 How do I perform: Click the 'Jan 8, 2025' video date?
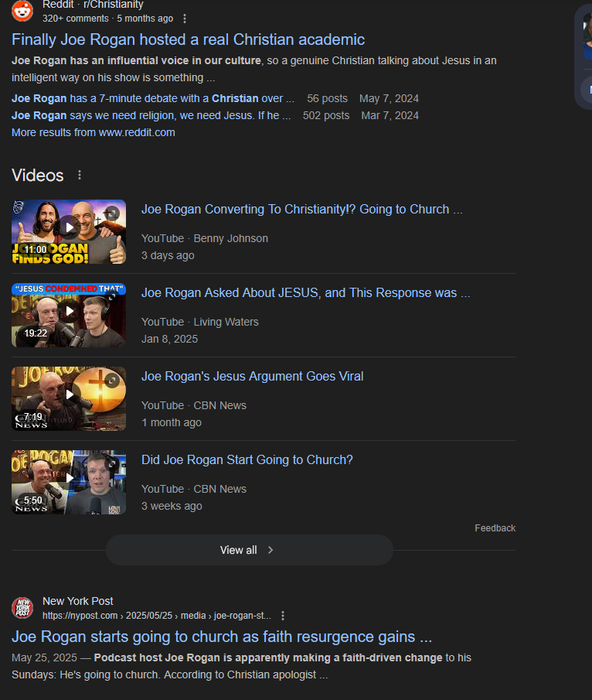pyautogui.click(x=169, y=339)
